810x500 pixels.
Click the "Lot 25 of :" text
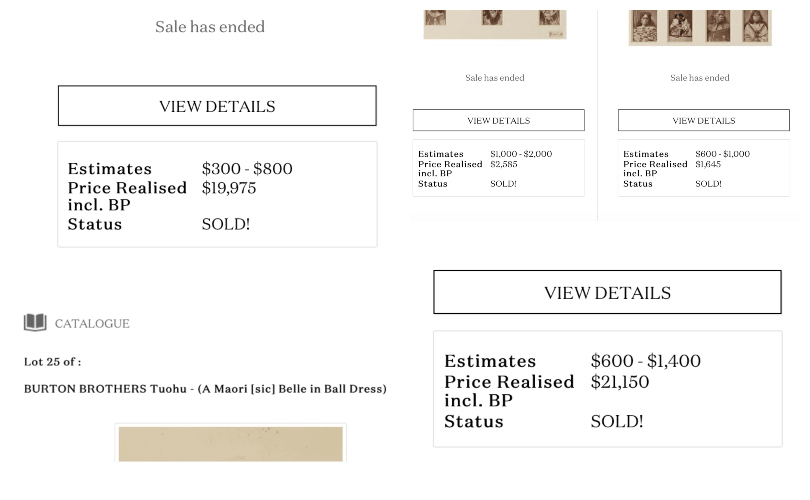click(x=52, y=361)
